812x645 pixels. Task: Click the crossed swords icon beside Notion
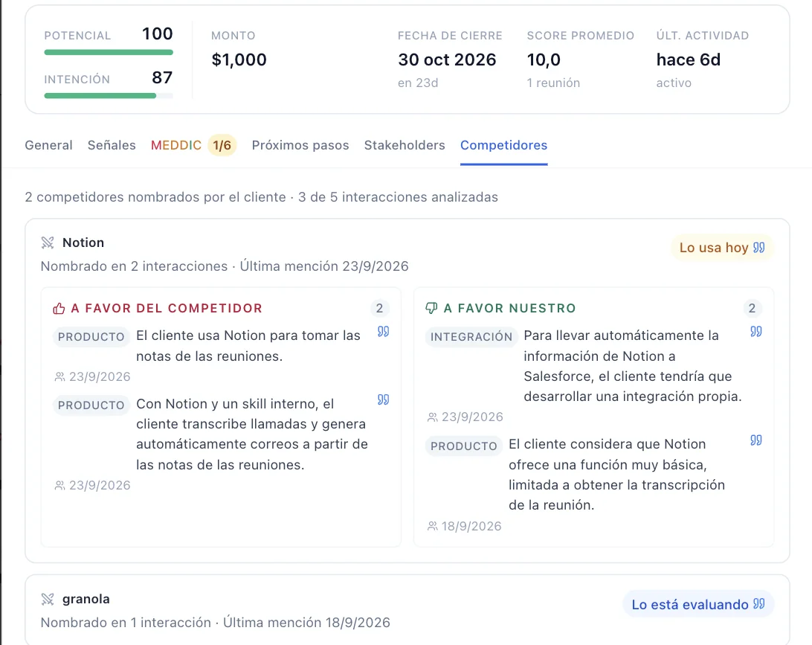48,243
